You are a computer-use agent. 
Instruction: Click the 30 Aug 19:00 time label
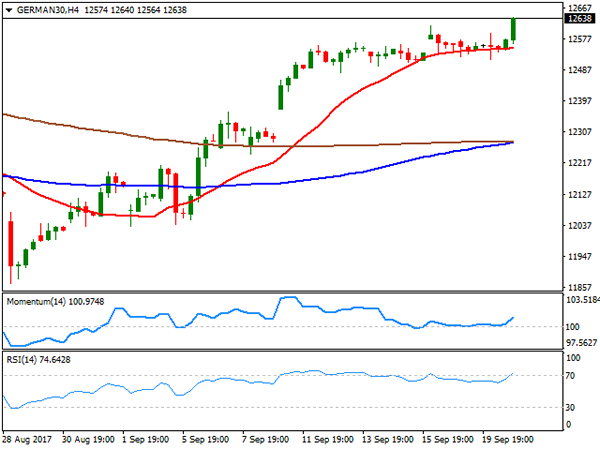[x=88, y=439]
